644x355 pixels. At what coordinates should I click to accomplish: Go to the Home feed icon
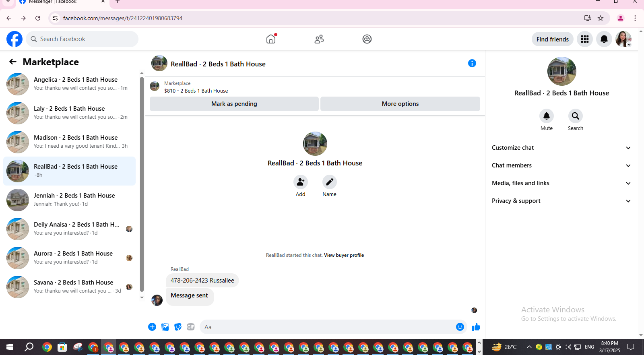[271, 39]
